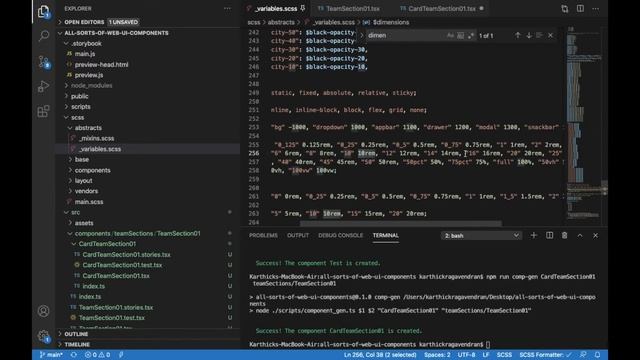Open TeamSection01.test.tsx file
Screen dimensions: 640x360
pos(111,318)
